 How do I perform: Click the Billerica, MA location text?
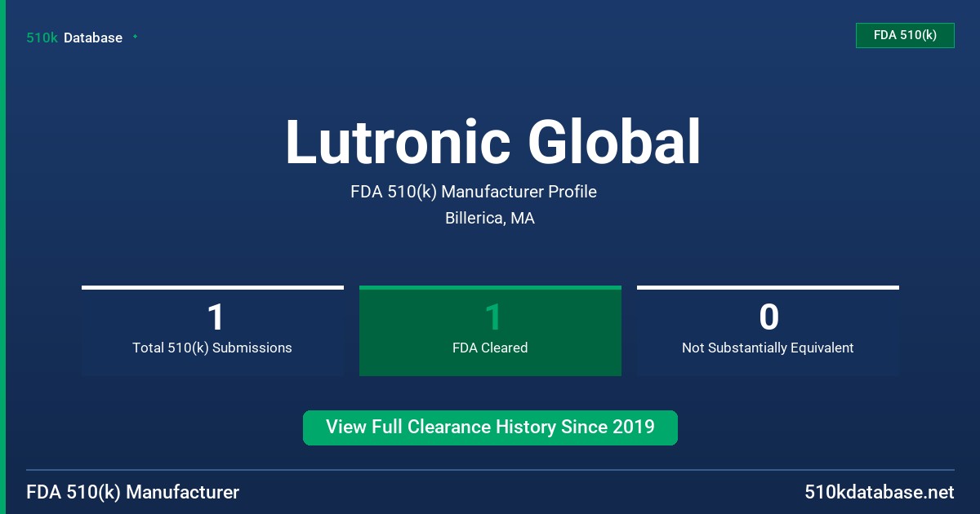click(x=490, y=219)
